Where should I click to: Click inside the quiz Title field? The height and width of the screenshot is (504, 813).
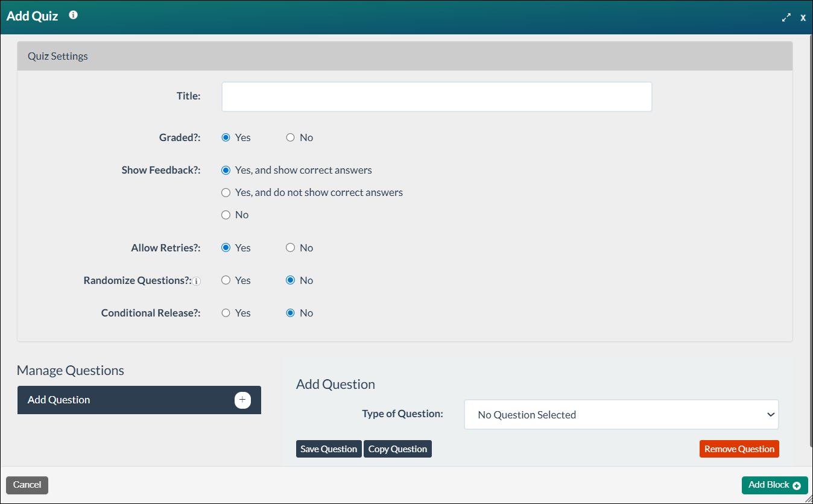(436, 96)
